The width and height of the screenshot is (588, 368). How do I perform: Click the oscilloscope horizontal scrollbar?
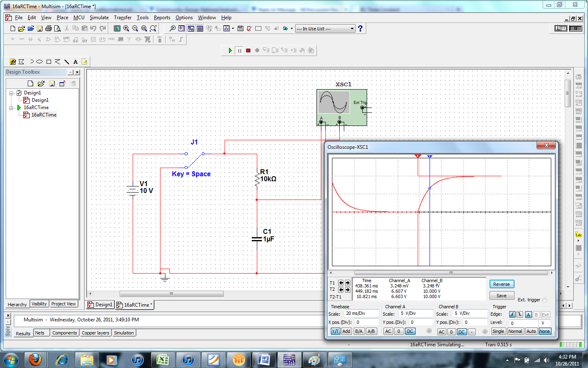tap(451, 273)
